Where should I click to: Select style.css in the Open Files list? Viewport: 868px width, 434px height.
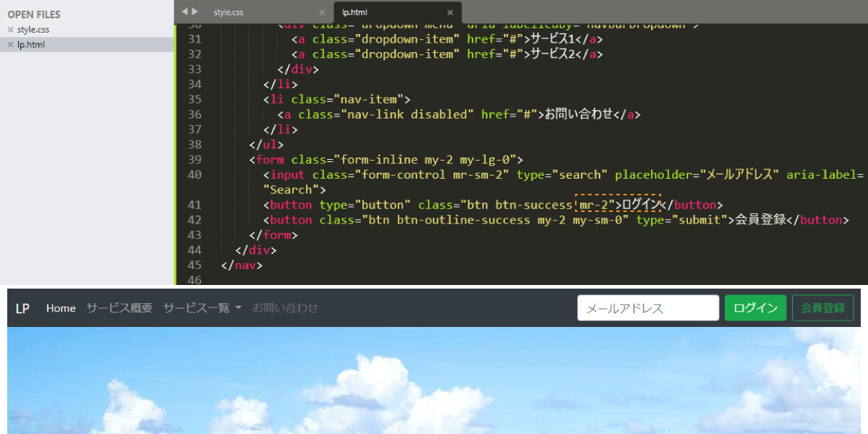tap(33, 30)
